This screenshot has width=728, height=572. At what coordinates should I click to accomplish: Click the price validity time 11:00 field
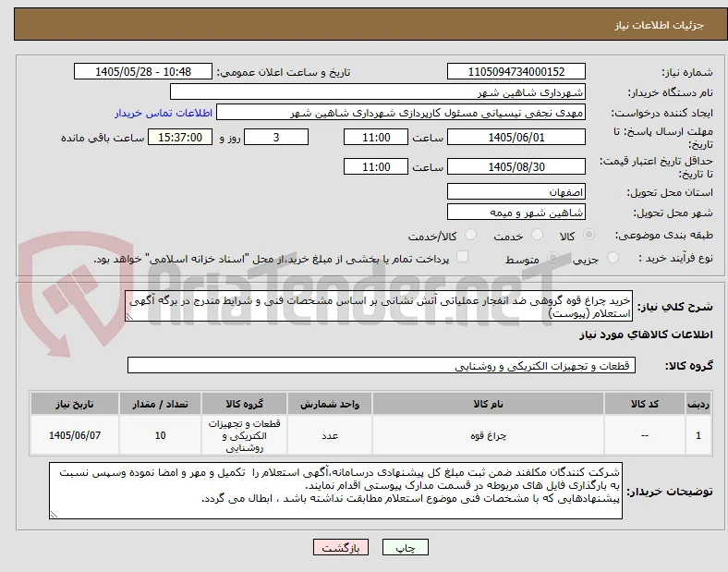click(376, 166)
